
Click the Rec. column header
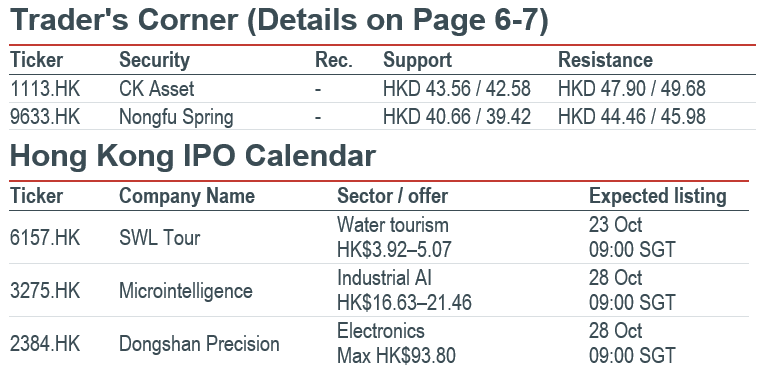click(334, 60)
